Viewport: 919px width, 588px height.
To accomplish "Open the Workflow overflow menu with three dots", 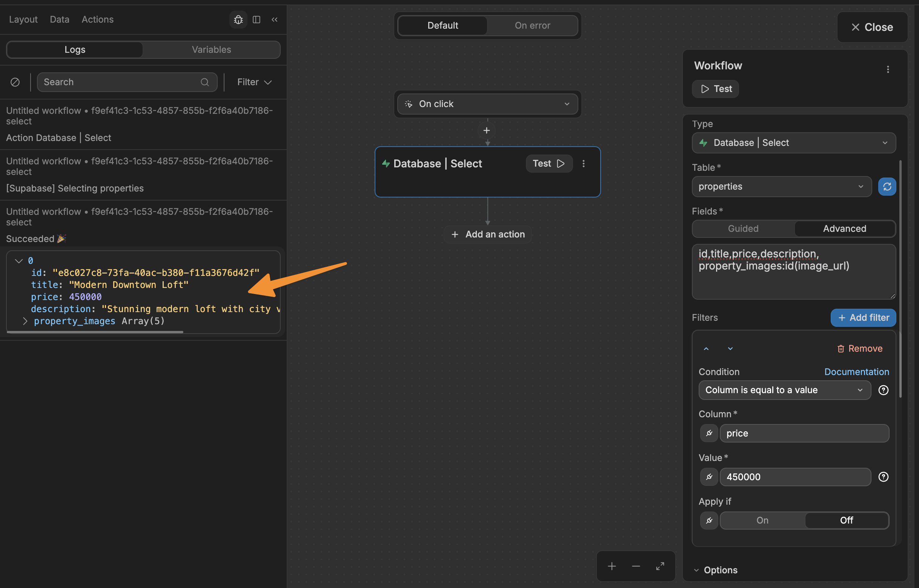I will (888, 69).
